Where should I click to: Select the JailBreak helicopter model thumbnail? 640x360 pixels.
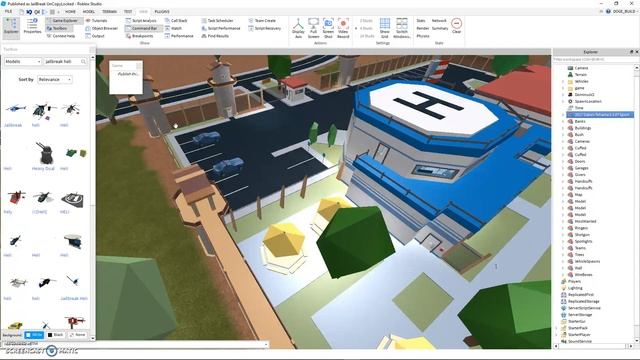pos(15,109)
